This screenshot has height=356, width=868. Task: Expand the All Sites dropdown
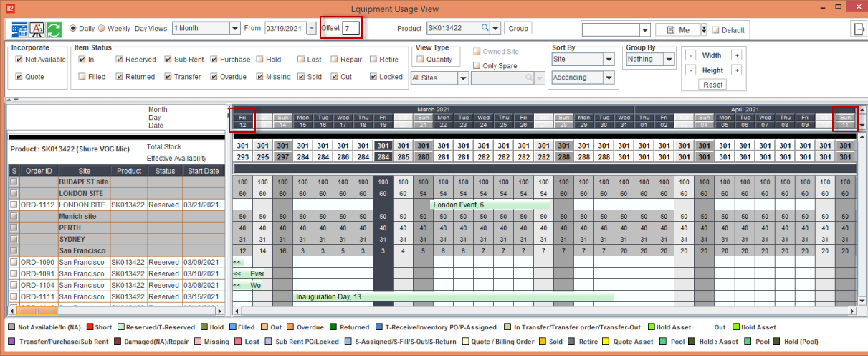462,78
